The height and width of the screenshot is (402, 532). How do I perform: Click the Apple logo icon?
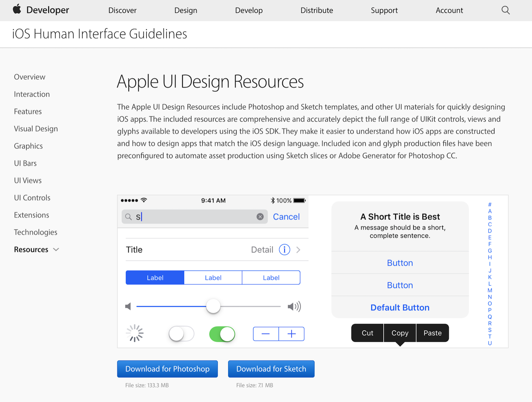click(17, 9)
